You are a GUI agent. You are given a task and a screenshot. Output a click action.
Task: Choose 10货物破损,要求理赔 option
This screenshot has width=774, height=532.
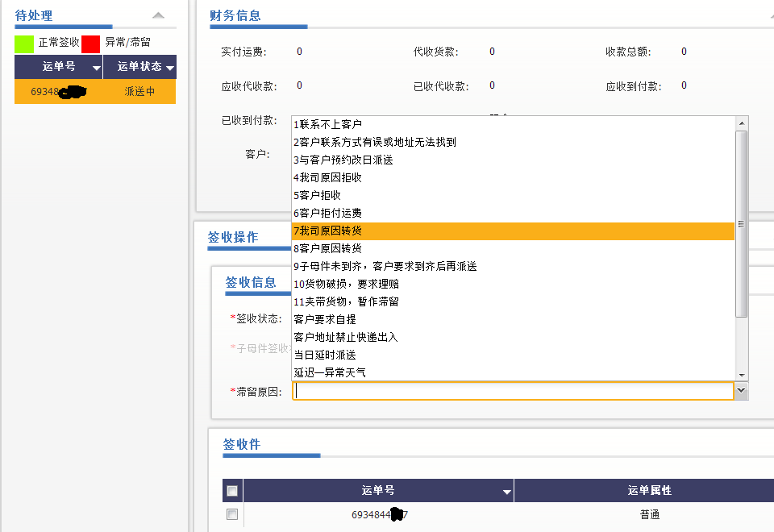coord(346,284)
